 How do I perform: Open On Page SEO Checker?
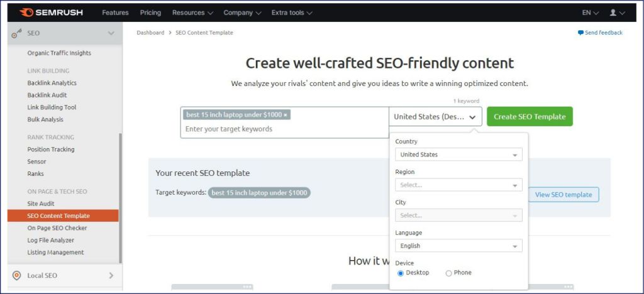click(57, 228)
